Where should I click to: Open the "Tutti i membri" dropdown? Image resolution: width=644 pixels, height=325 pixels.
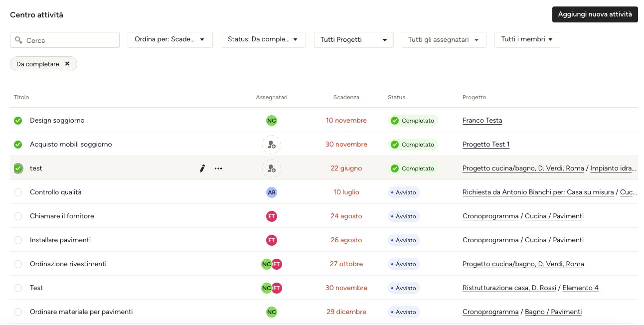point(527,39)
